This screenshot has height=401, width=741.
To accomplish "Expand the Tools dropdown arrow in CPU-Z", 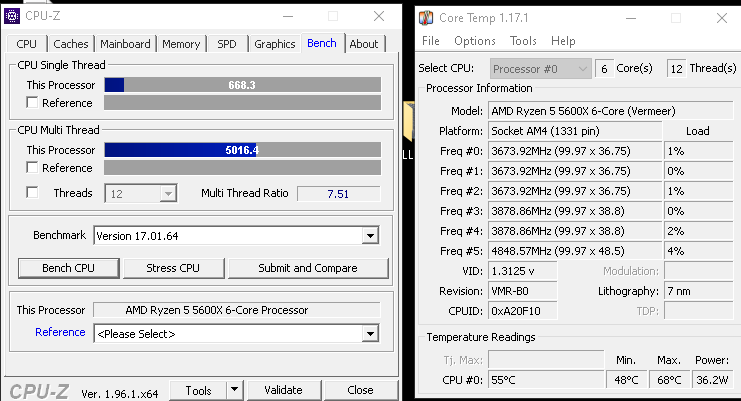I will click(234, 390).
